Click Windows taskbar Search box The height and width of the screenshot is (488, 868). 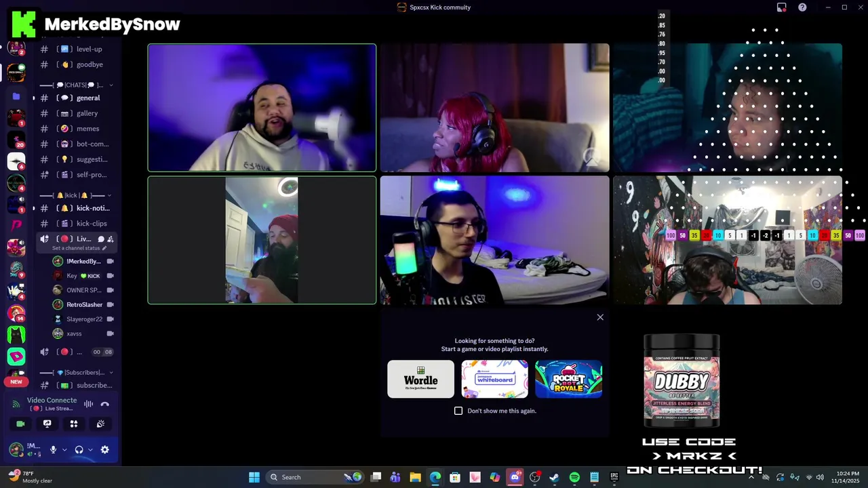click(314, 477)
